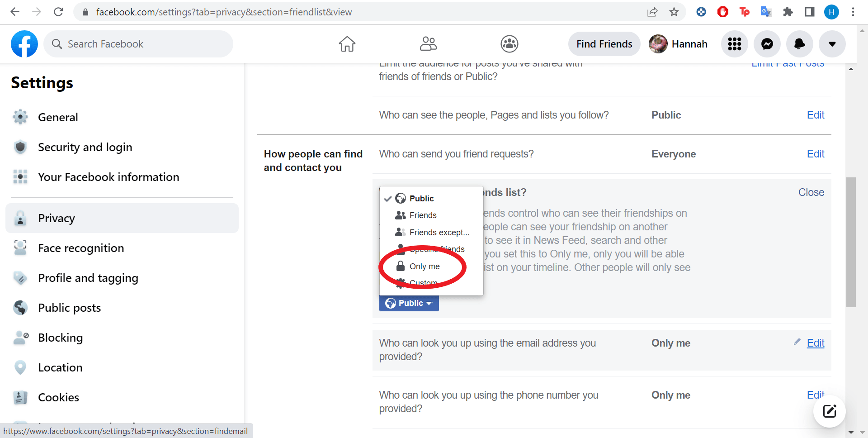Open Cookies settings

coord(122,397)
